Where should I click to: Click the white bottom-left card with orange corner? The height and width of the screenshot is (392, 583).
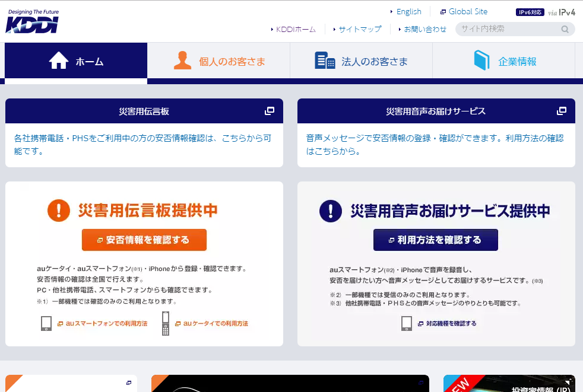71,384
